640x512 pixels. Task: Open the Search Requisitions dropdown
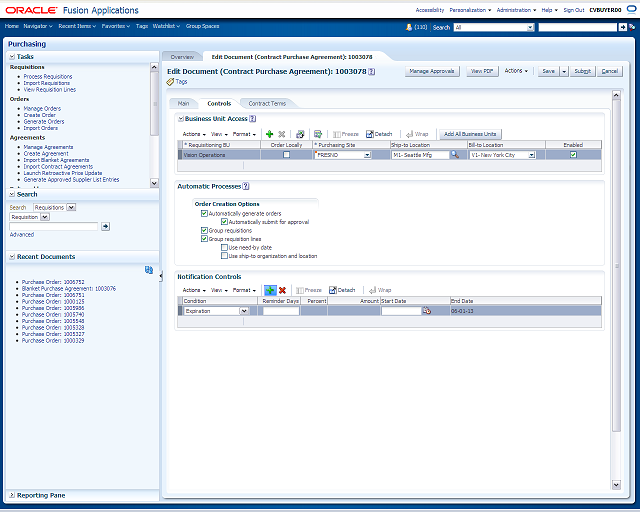(x=71, y=207)
